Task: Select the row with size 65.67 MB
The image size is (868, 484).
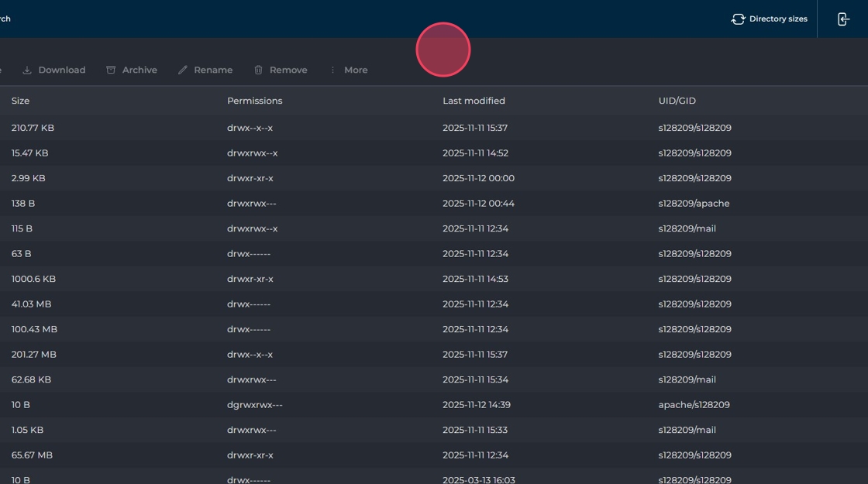Action: click(x=32, y=455)
